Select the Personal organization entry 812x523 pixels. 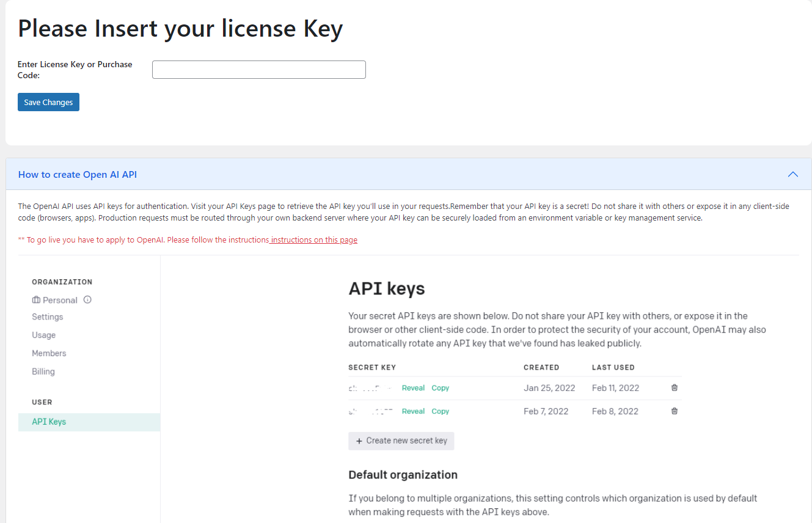tap(60, 299)
